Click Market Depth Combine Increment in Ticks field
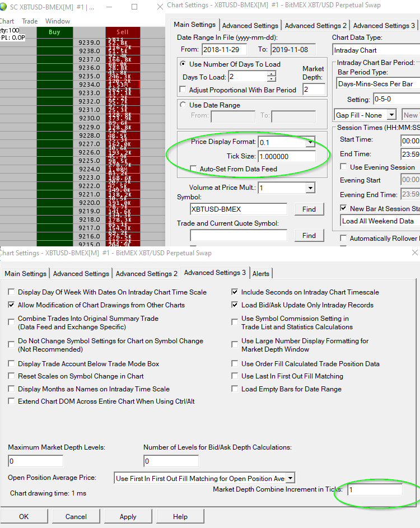 [375, 489]
